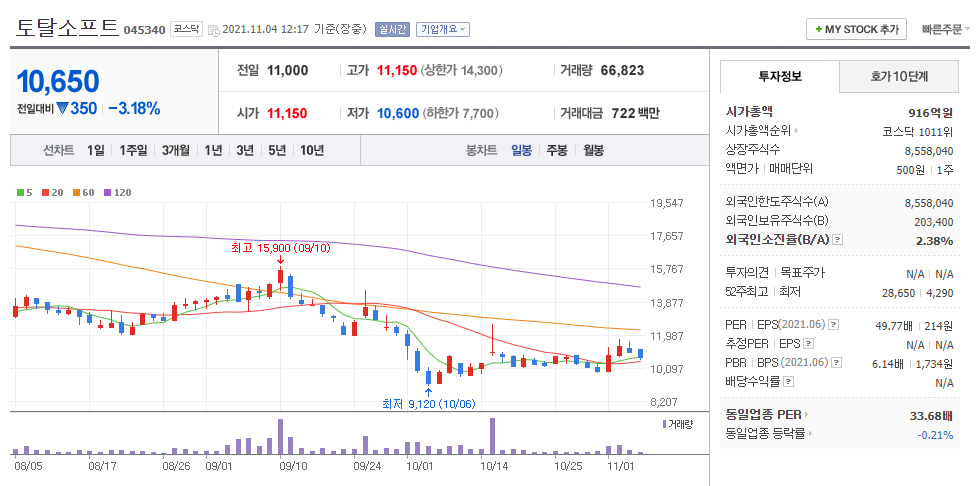Screen dimensions: 978x486
Task: Click the -3.18% change value
Action: 134,109
